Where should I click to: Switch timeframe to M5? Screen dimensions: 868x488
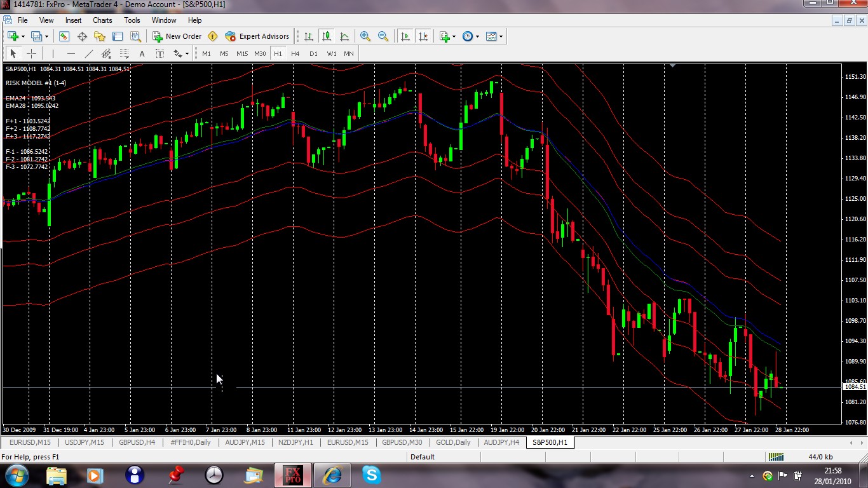[224, 53]
